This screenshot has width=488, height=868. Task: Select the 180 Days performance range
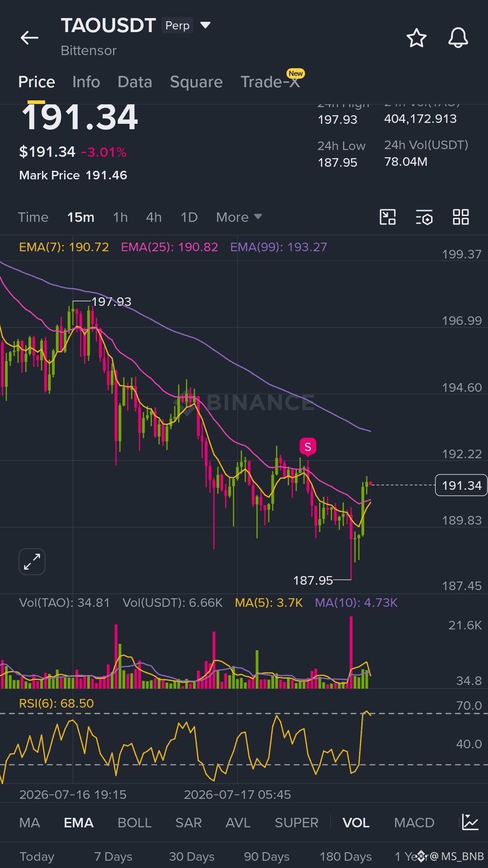(346, 857)
